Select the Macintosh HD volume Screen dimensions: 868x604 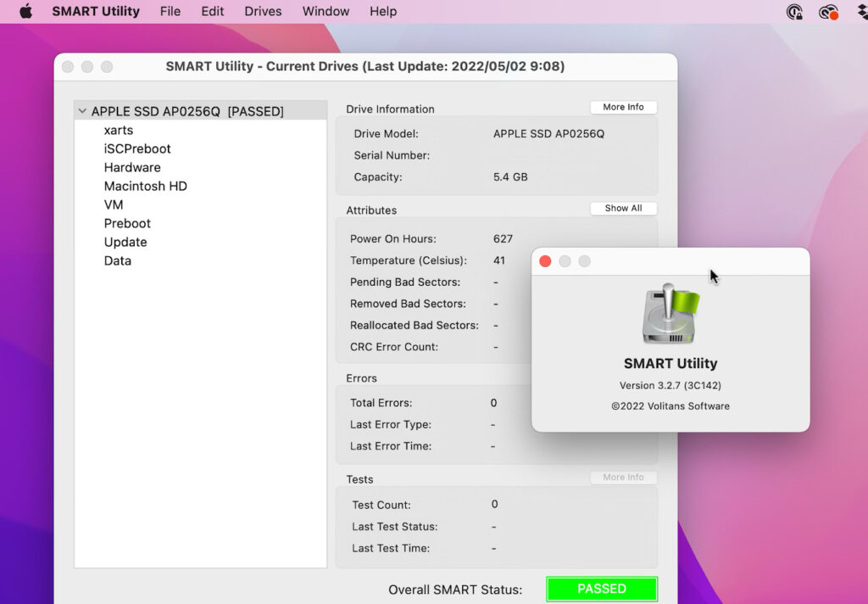(145, 186)
